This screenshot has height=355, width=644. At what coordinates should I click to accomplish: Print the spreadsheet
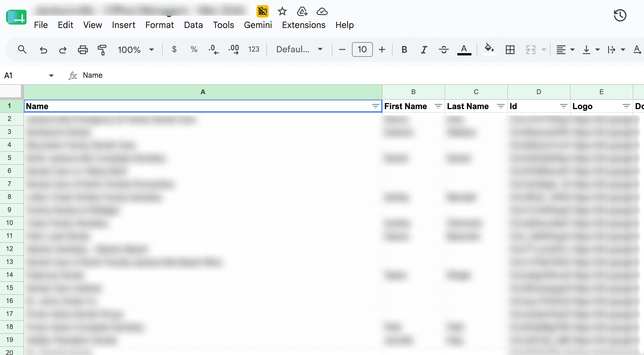tap(83, 50)
